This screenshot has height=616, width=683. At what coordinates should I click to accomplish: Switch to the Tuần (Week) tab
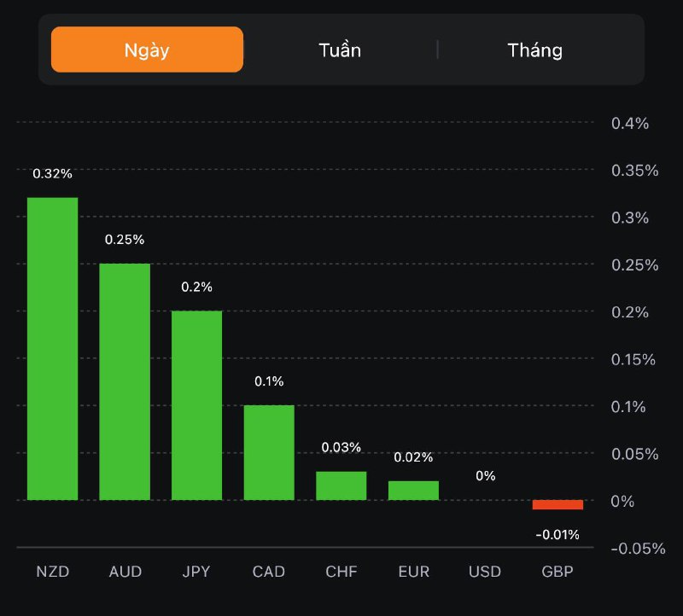340,49
